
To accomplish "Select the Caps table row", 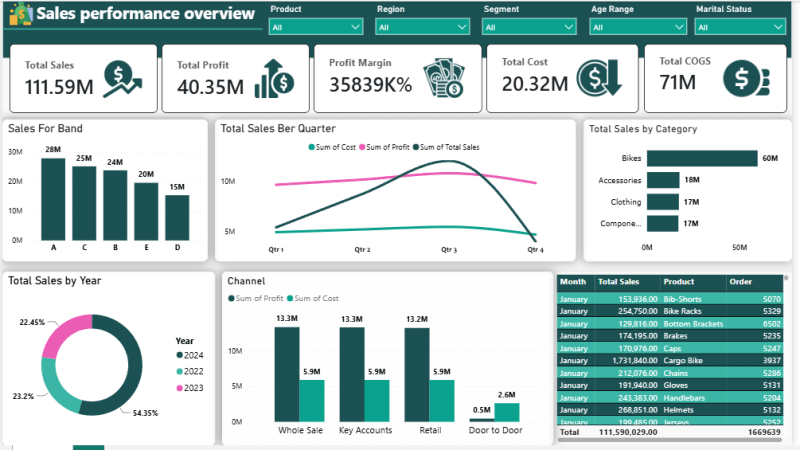I will (x=670, y=348).
